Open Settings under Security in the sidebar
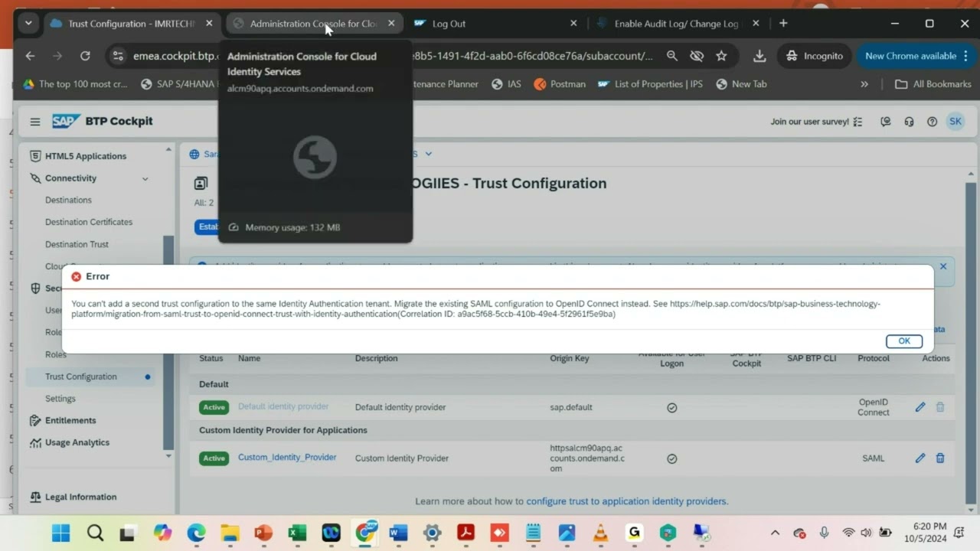 (x=60, y=399)
